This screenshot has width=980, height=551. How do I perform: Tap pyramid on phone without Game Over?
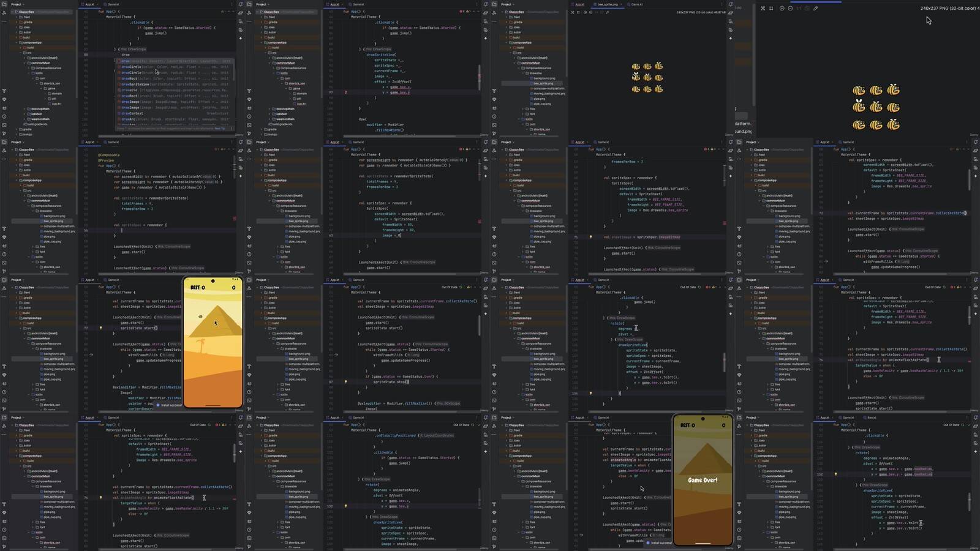[214, 321]
